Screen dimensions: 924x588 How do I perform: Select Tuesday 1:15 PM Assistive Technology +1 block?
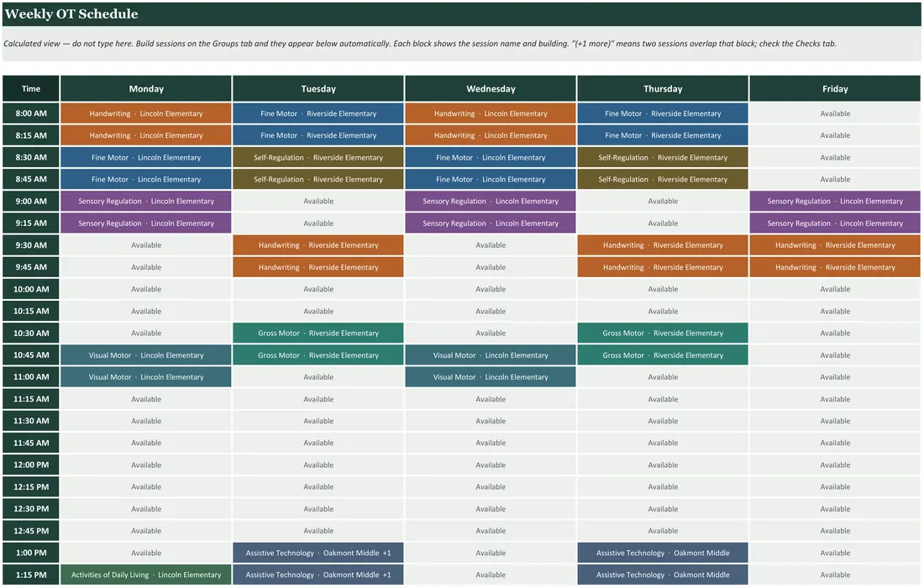coord(318,575)
